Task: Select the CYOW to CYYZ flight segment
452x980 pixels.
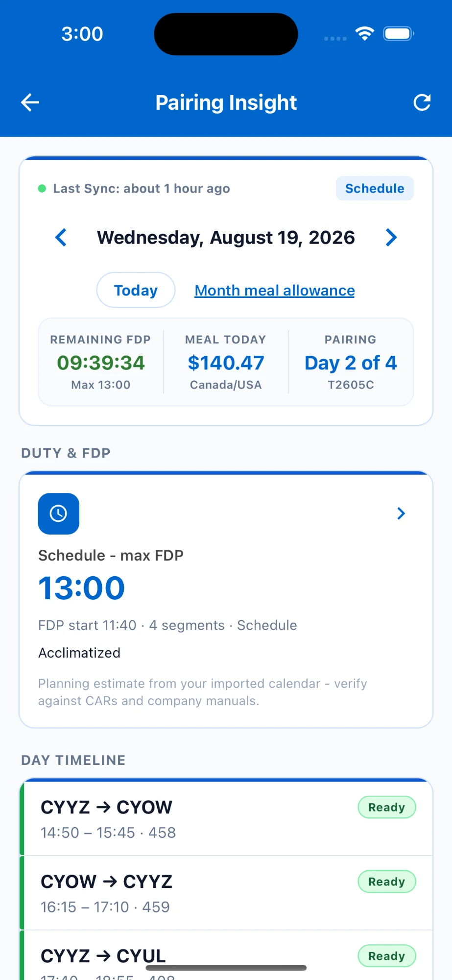Action: [227, 893]
